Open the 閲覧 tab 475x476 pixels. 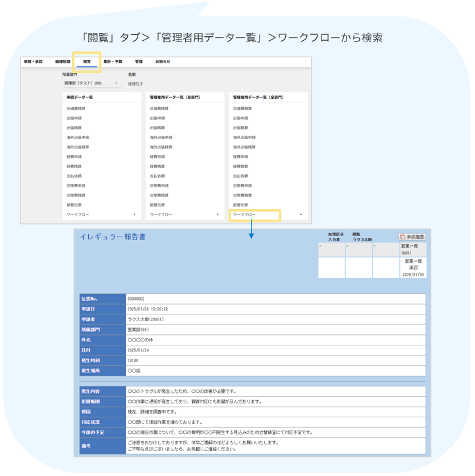pos(86,61)
